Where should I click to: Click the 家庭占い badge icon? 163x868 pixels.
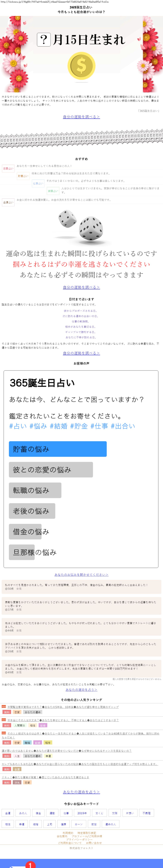tap(53, 191)
